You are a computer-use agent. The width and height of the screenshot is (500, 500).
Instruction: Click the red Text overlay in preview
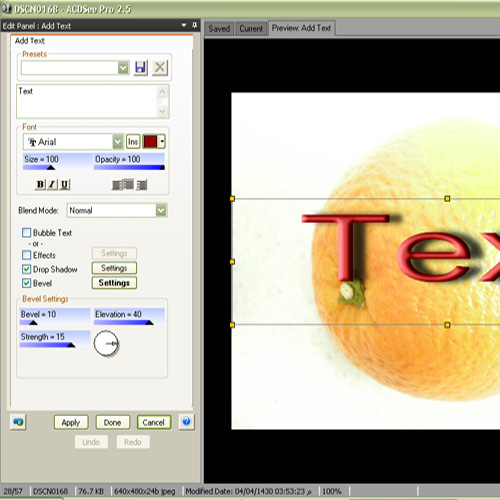click(x=401, y=248)
